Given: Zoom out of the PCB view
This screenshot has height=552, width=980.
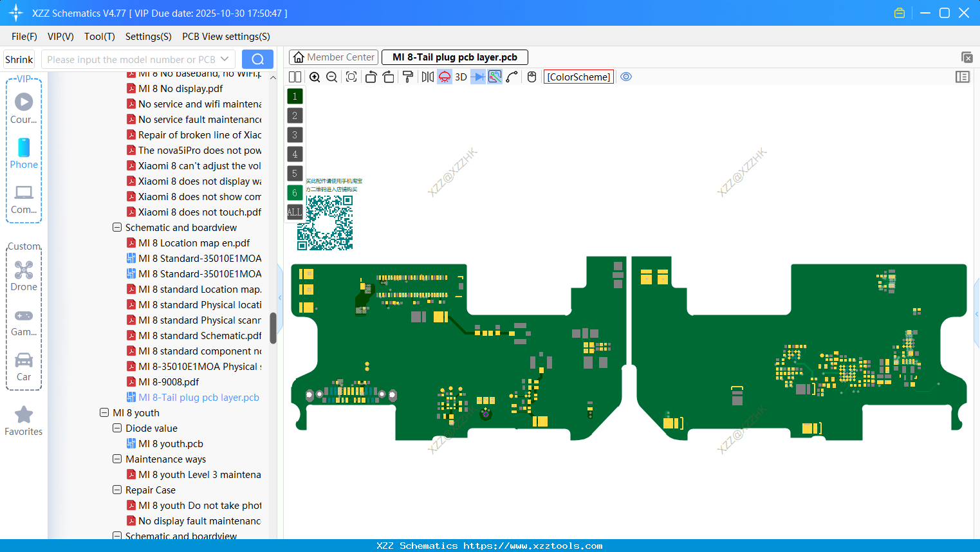Looking at the screenshot, I should (332, 77).
